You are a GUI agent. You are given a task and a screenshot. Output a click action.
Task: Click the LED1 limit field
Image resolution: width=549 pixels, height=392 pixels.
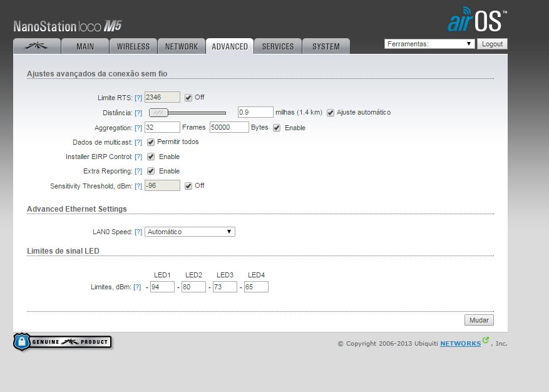tap(162, 287)
